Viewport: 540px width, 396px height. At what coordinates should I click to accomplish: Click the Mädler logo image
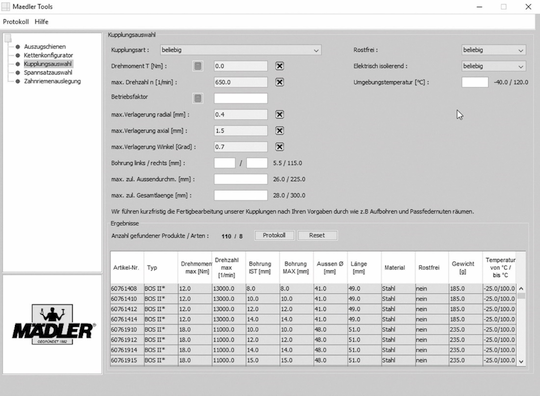53,324
